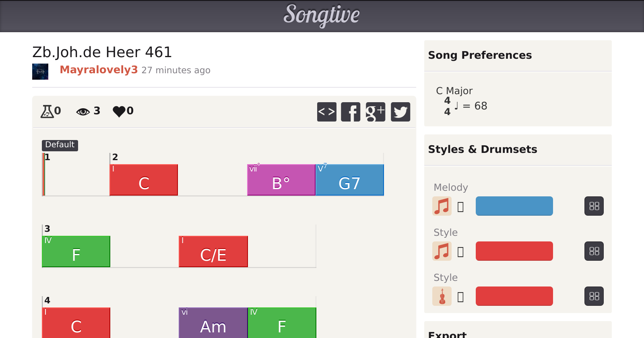Click the embed code icon
The image size is (644, 338).
[326, 112]
